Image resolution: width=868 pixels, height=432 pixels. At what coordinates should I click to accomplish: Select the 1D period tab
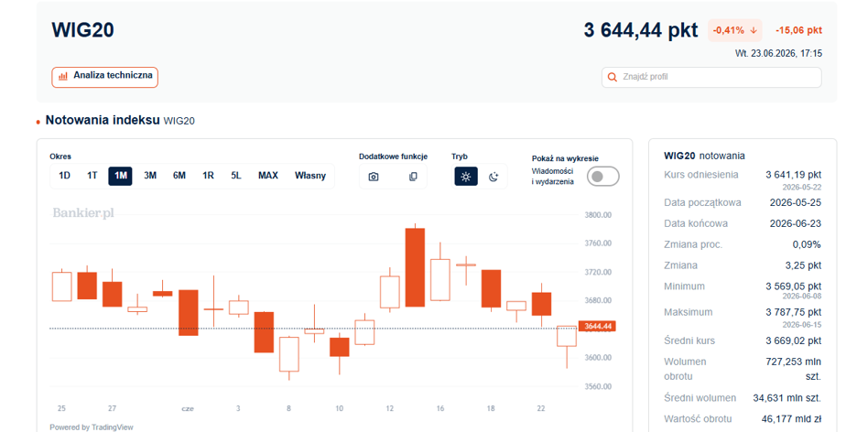click(64, 176)
